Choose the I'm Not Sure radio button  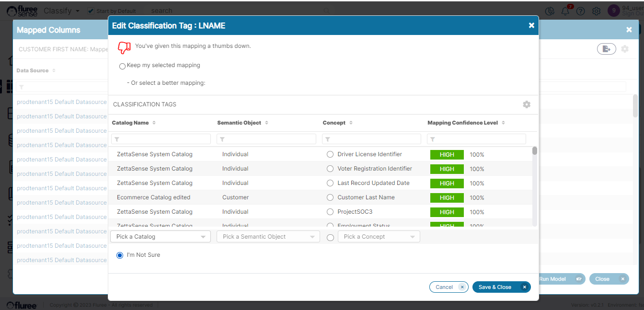coord(120,255)
